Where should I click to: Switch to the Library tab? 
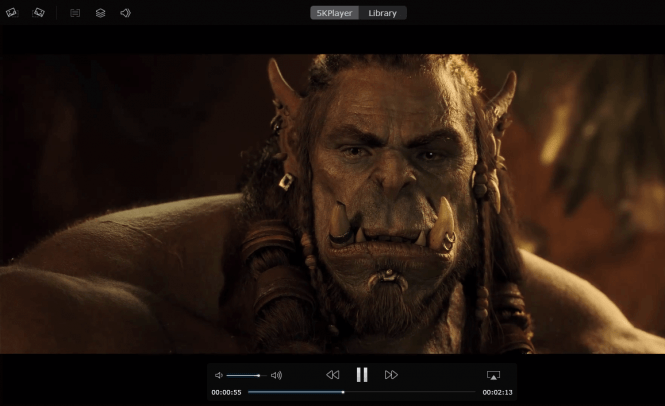tap(383, 13)
